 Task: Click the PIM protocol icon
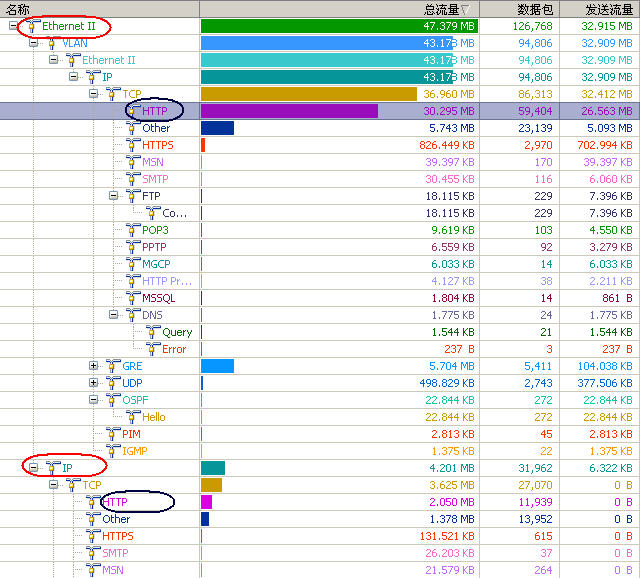pos(113,433)
